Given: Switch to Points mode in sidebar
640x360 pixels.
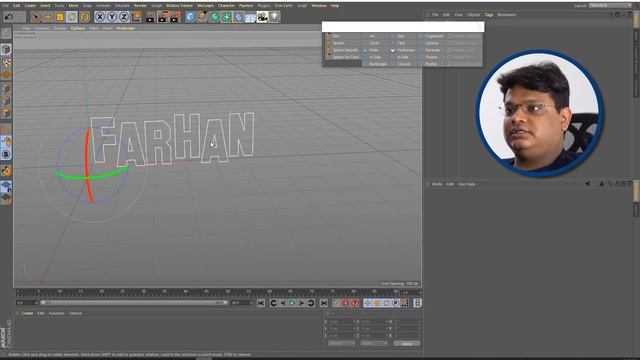Looking at the screenshot, I should [x=6, y=88].
